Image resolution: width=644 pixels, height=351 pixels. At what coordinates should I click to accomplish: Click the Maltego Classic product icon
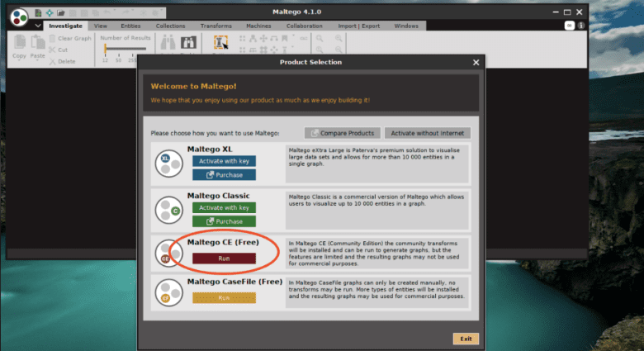pyautogui.click(x=168, y=211)
